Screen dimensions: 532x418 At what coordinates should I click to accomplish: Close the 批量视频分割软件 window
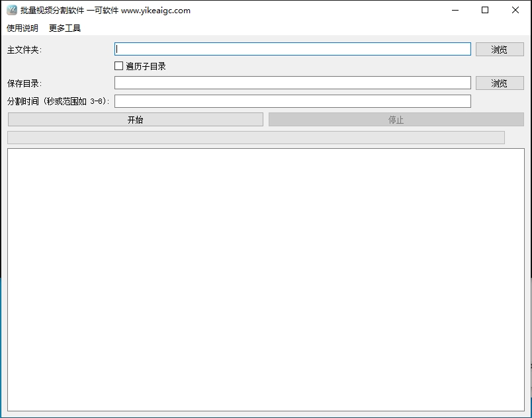point(515,10)
